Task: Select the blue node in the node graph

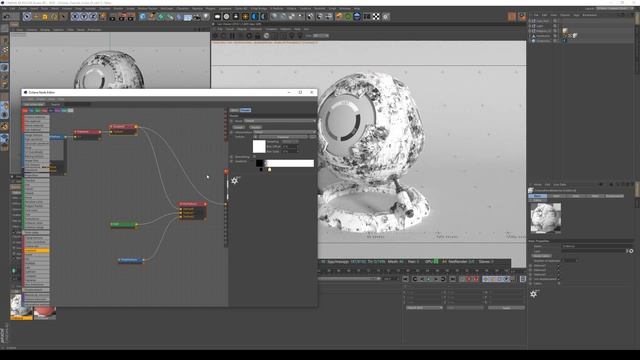Action: 131,260
